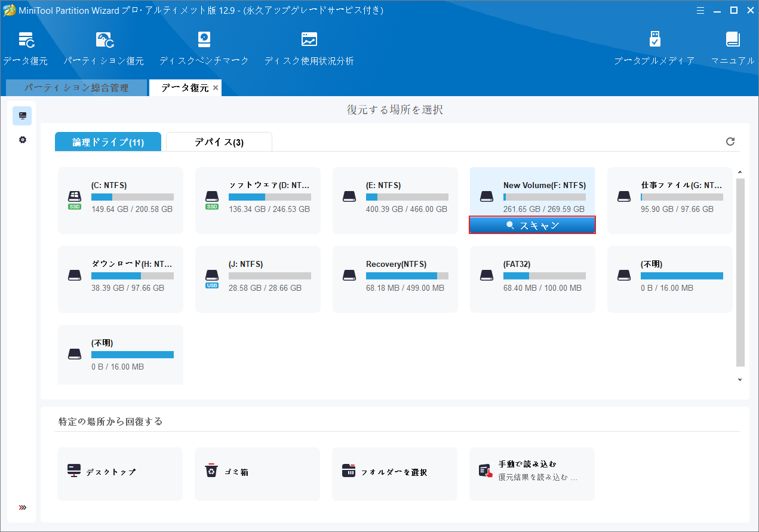This screenshot has height=532, width=759.
Task: Click the C: NTFS drive icon
Action: tap(75, 197)
